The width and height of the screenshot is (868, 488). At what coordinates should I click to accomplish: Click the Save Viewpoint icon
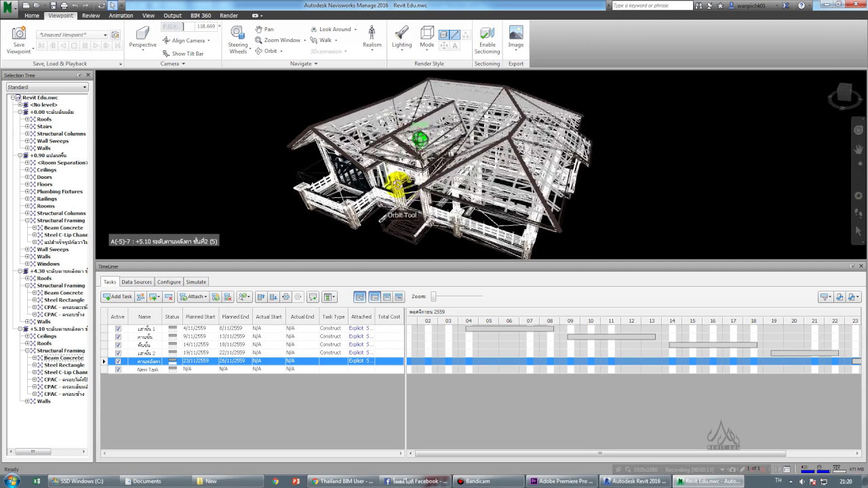click(19, 39)
